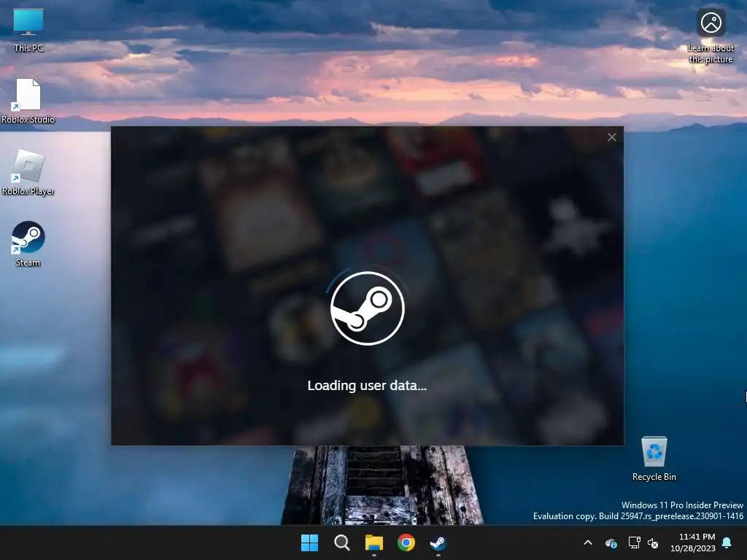Open notifications bell icon
This screenshot has height=560, width=747.
727,542
